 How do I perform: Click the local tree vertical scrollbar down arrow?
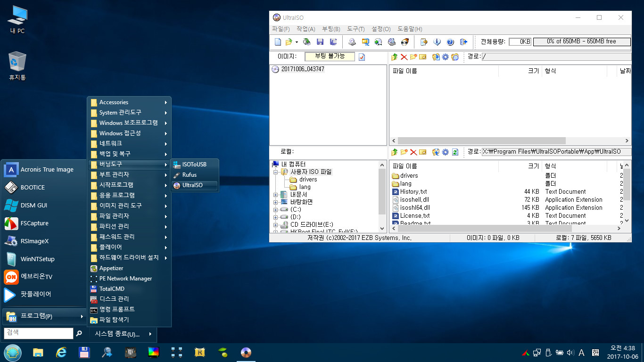coord(382,229)
